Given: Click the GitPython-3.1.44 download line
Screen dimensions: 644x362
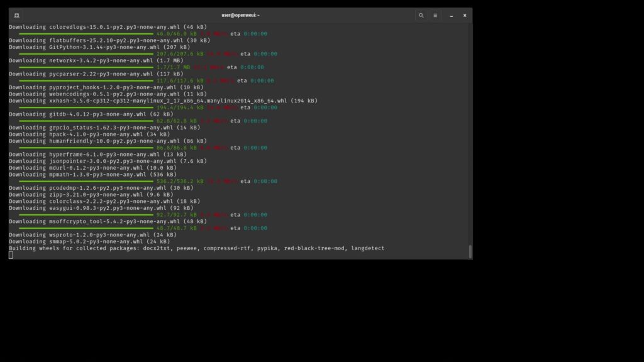Looking at the screenshot, I should tap(99, 47).
